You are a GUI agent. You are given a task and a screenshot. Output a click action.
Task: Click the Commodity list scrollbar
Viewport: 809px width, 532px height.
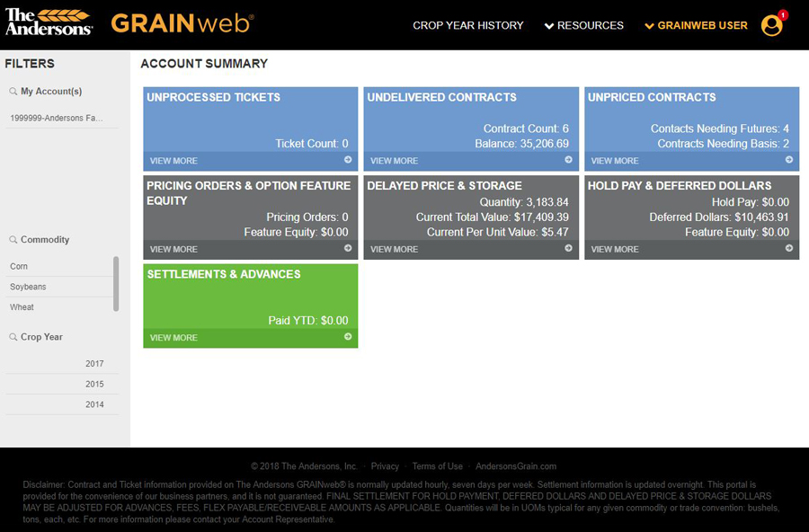(116, 284)
